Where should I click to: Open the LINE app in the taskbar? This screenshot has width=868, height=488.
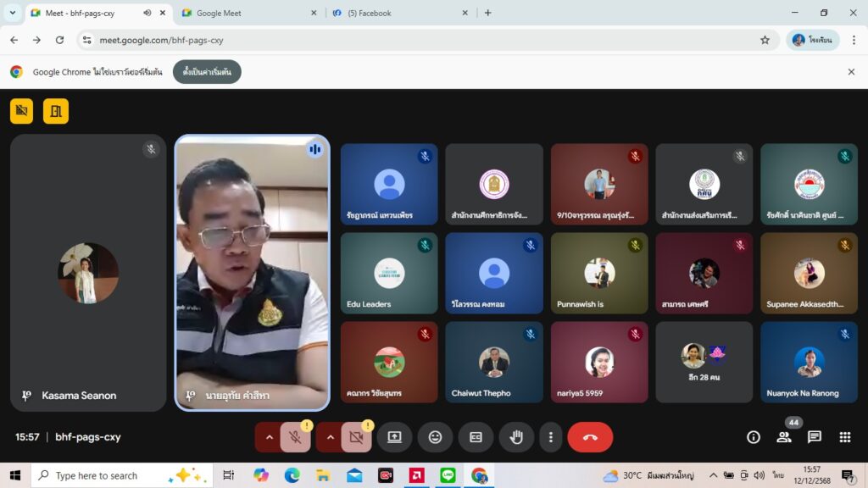pos(448,475)
